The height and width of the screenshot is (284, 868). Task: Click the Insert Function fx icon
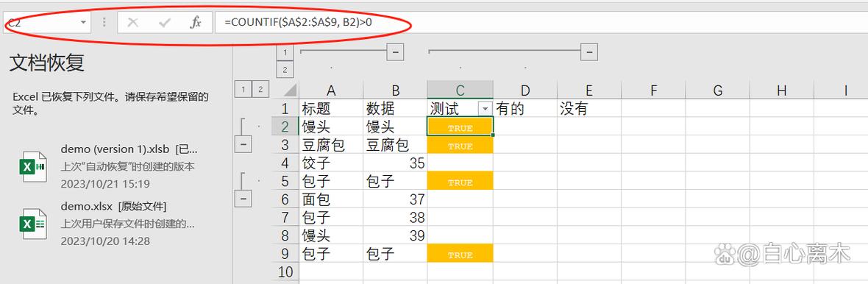pyautogui.click(x=196, y=23)
